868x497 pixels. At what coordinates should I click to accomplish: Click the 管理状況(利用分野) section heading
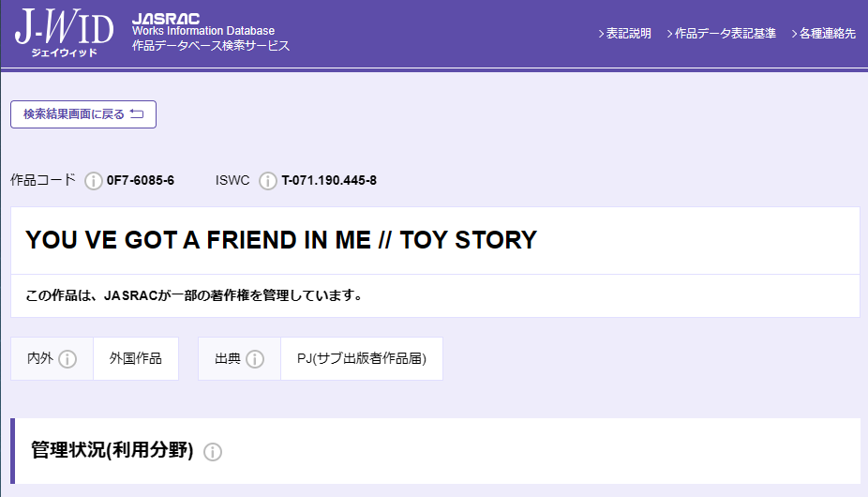coord(112,451)
